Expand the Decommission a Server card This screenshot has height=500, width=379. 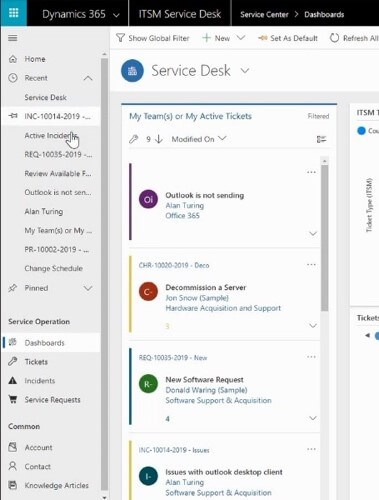tap(313, 326)
